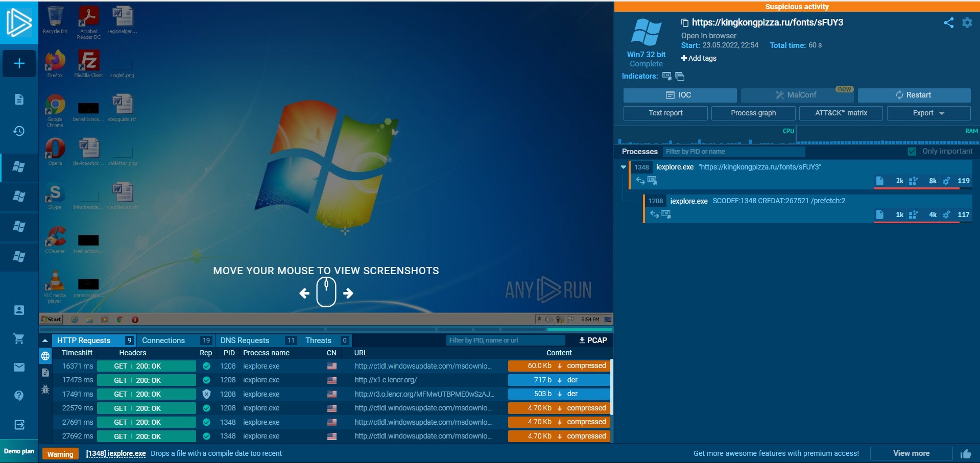This screenshot has width=980, height=463.
Task: Click the RAM usage graph
Action: [x=887, y=136]
